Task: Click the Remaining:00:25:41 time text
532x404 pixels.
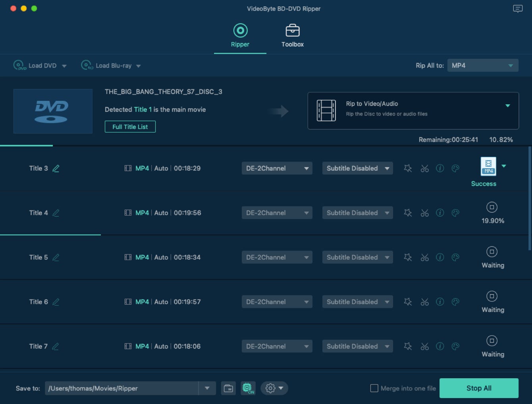Action: click(x=448, y=140)
